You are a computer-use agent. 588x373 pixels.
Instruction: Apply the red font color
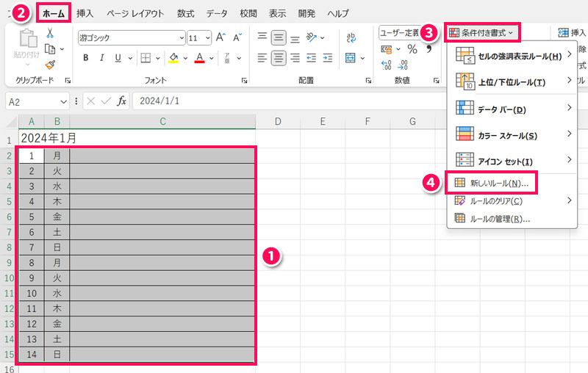[x=199, y=58]
